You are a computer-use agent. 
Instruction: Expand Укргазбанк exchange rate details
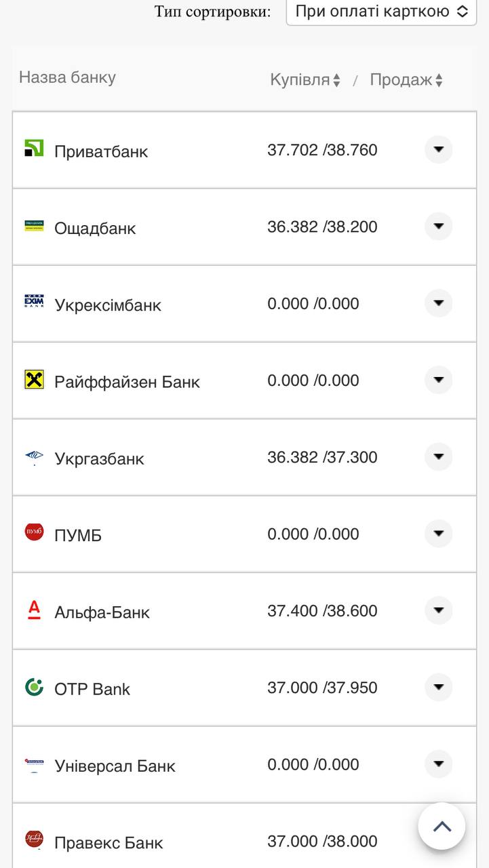[x=438, y=456]
